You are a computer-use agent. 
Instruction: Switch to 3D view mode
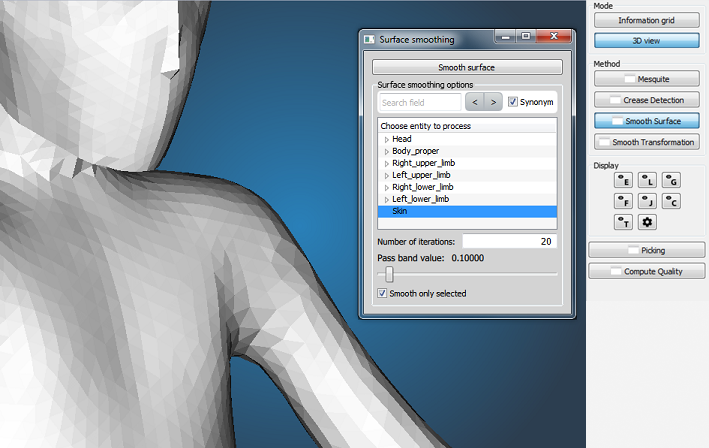click(647, 41)
